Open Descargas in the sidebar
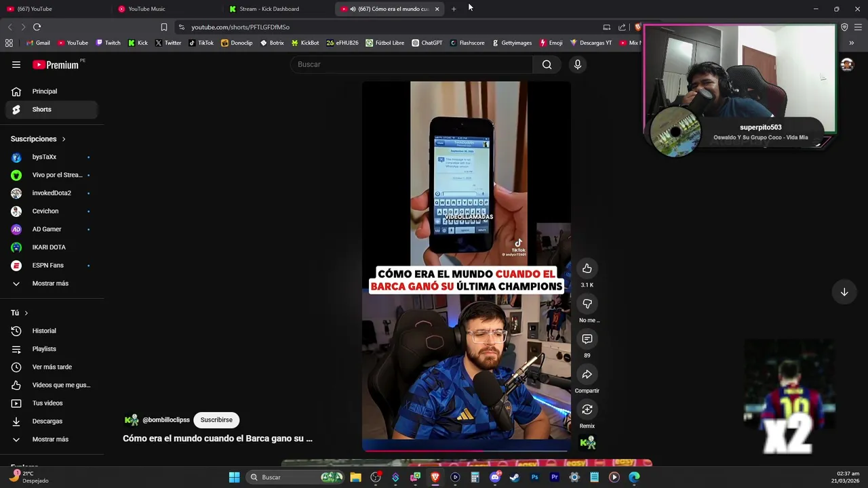The height and width of the screenshot is (488, 868). (x=52, y=421)
